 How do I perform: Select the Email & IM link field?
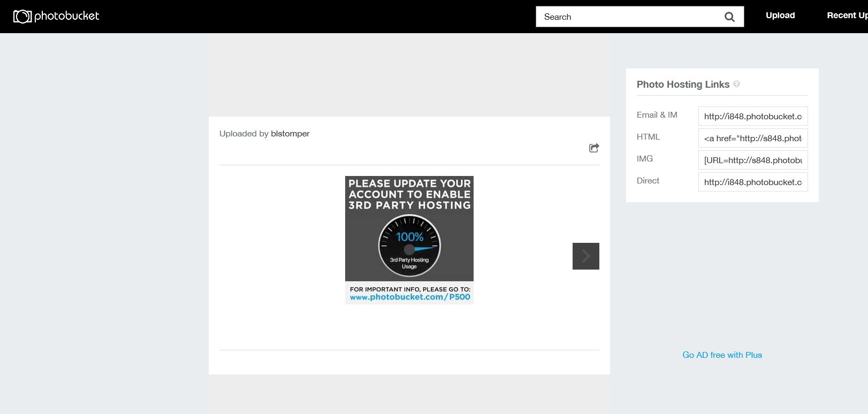point(752,116)
